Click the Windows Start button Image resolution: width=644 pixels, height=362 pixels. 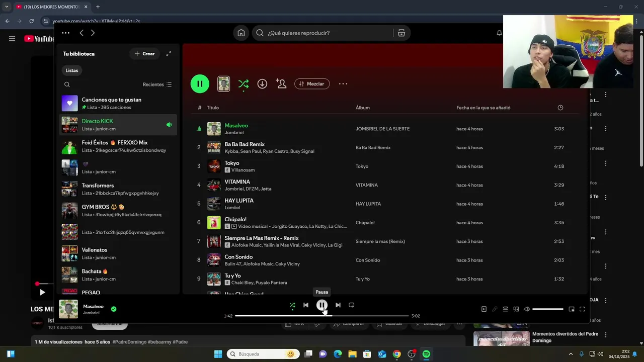point(218,354)
